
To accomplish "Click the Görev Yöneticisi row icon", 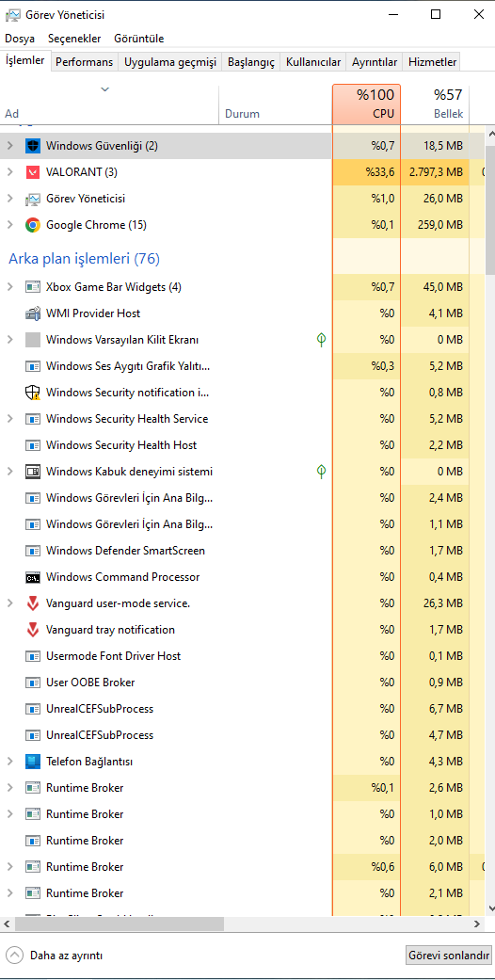I will (x=33, y=199).
